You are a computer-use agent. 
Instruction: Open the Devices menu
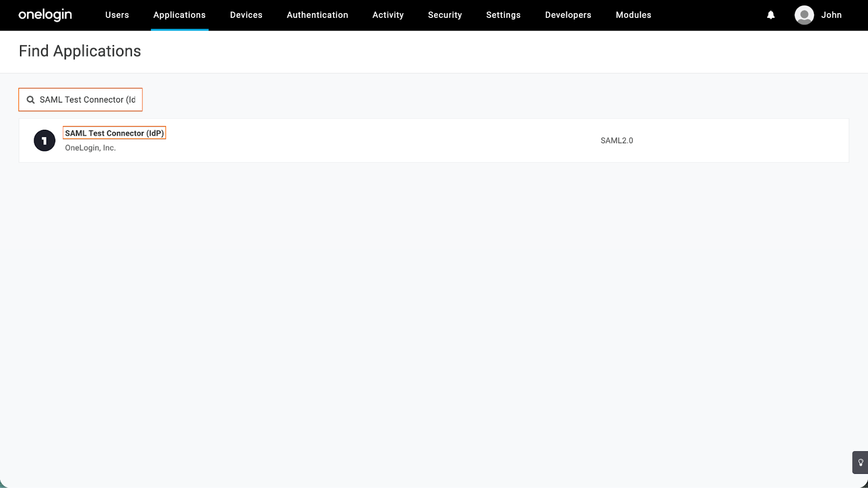pyautogui.click(x=246, y=15)
